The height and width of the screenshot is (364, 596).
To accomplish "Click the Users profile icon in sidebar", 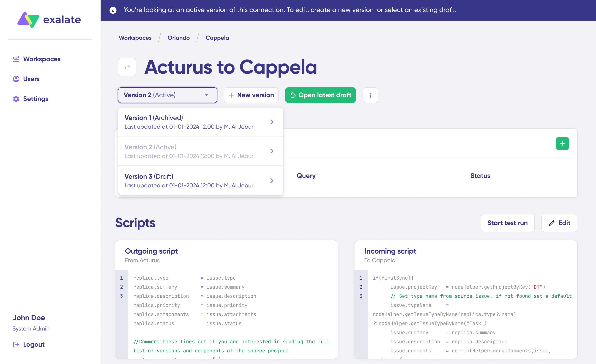I will click(x=16, y=79).
